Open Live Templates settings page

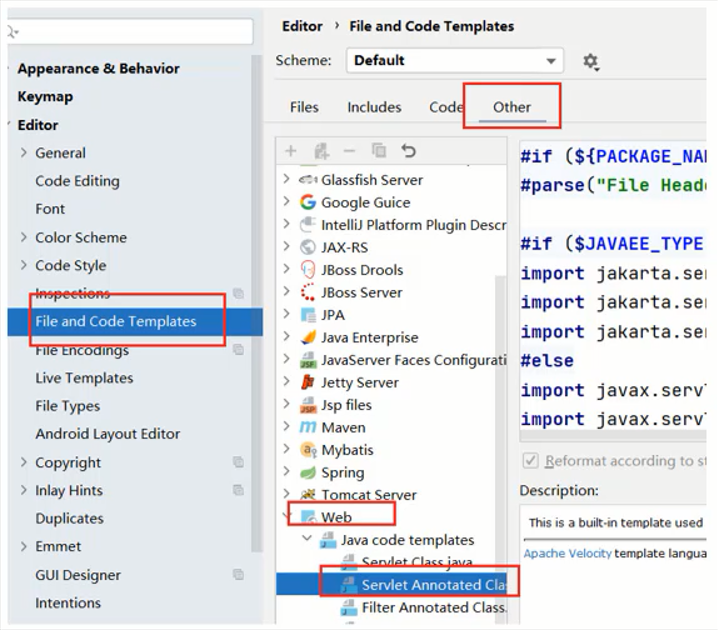click(84, 378)
